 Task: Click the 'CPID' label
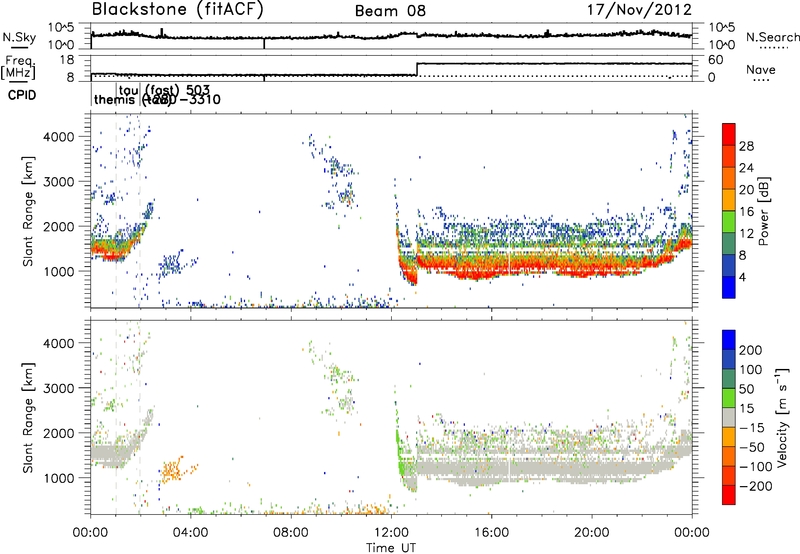click(22, 95)
